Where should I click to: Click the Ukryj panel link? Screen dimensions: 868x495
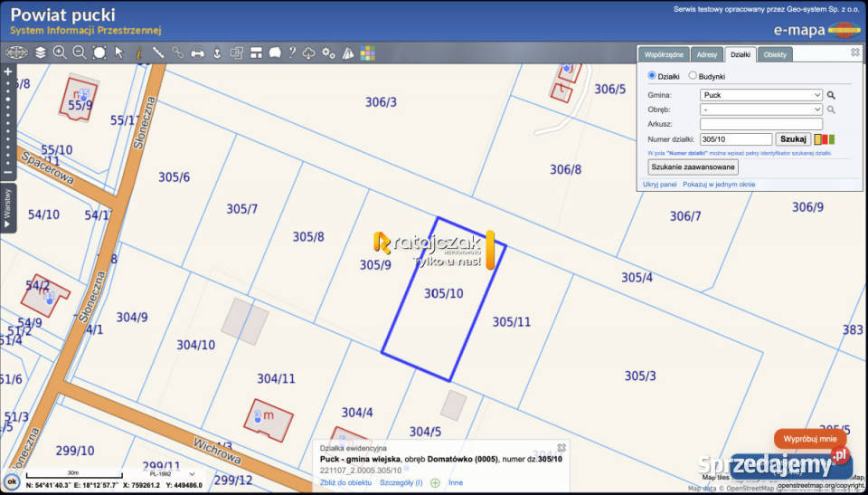[660, 184]
